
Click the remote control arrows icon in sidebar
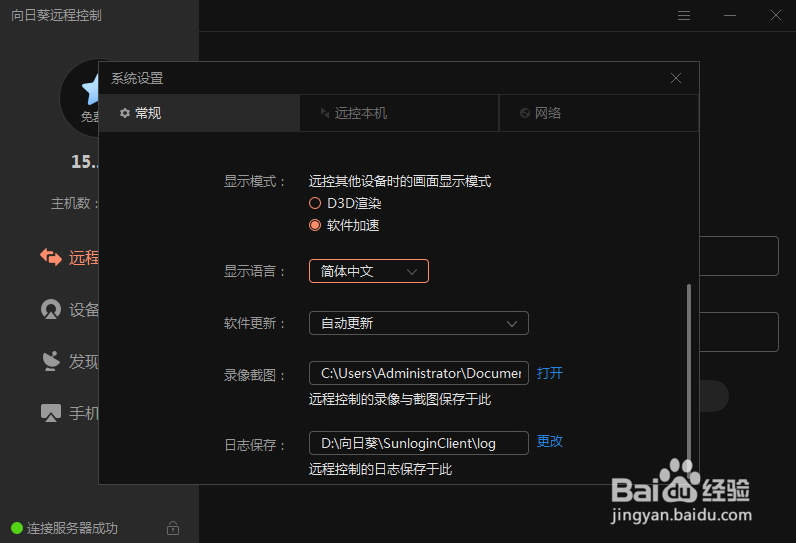coord(51,257)
